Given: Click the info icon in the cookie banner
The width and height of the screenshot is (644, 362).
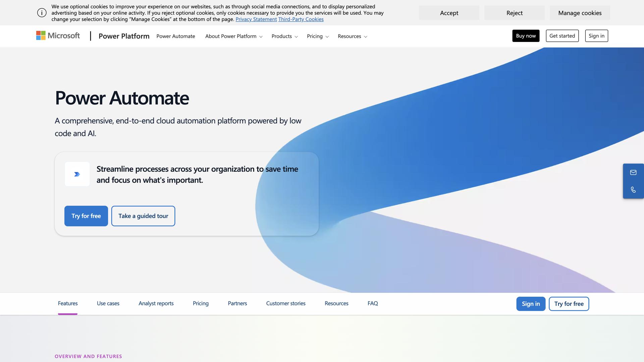Looking at the screenshot, I should click(x=42, y=12).
